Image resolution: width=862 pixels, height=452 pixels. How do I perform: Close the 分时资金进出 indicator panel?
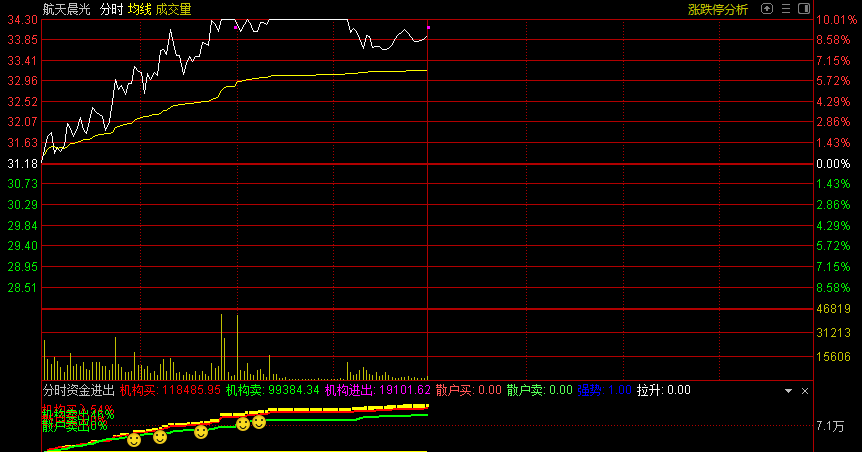point(804,390)
